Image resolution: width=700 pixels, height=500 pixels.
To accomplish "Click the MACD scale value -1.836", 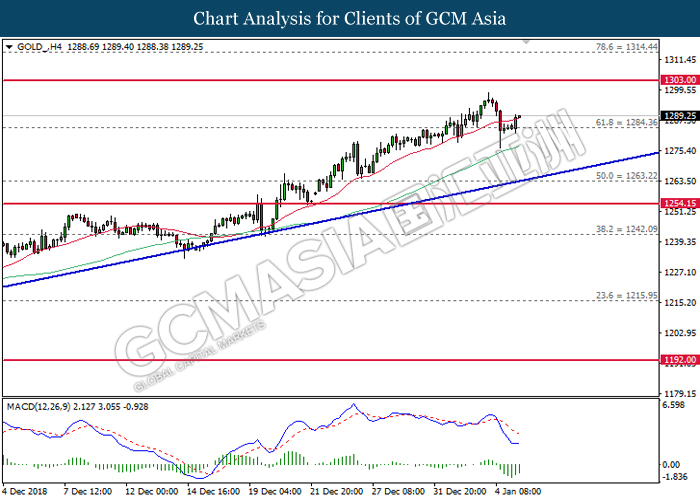I will [x=675, y=477].
